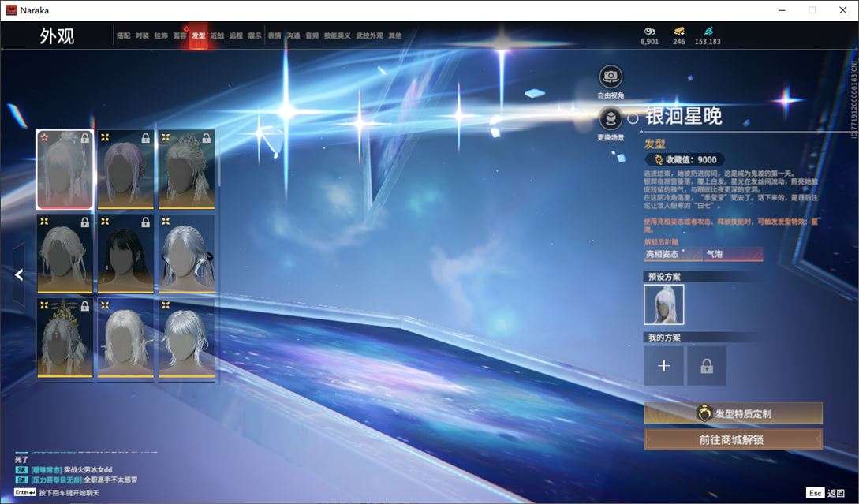Select the locked black long hairstyle

[125, 254]
